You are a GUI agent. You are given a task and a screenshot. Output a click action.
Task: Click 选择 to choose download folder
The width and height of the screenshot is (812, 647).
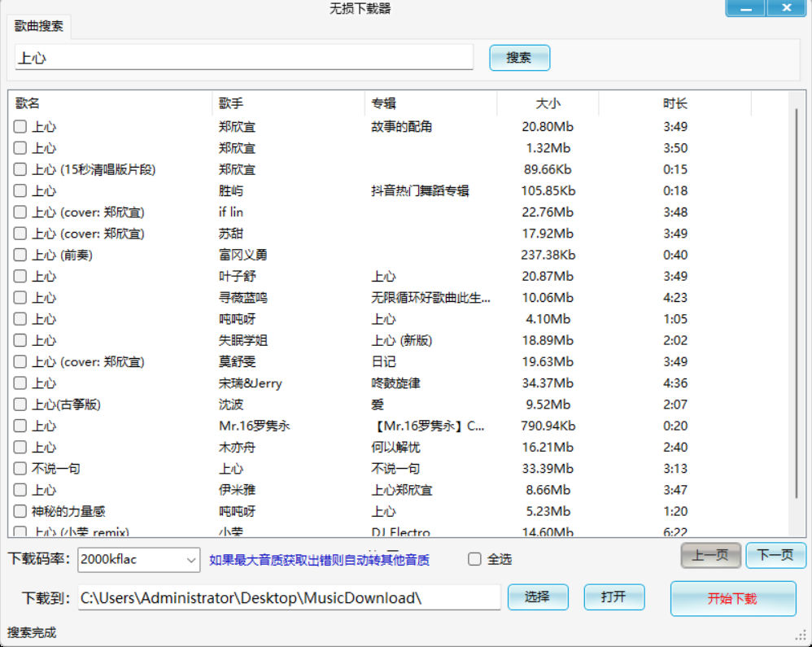tap(537, 597)
